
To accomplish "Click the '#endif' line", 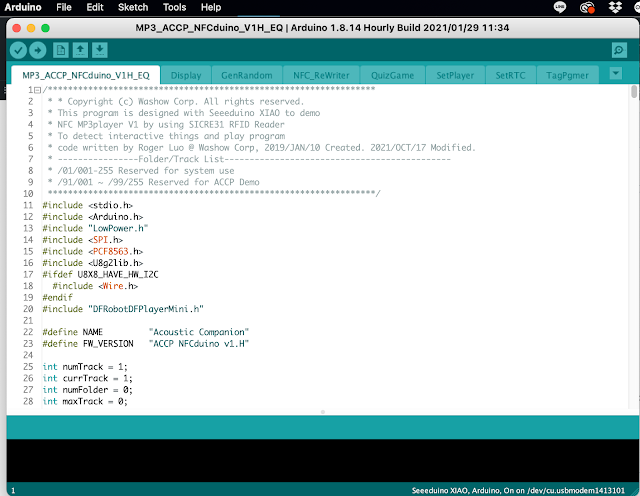I will (x=58, y=297).
